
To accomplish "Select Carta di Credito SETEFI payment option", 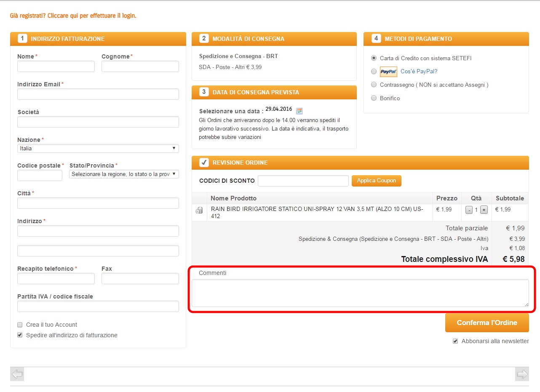I will pos(374,58).
